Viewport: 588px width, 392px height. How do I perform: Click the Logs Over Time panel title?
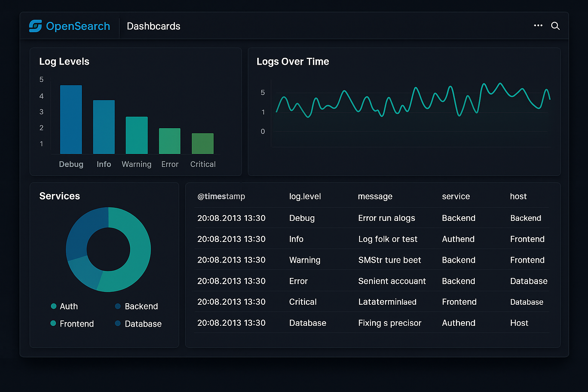pyautogui.click(x=293, y=61)
